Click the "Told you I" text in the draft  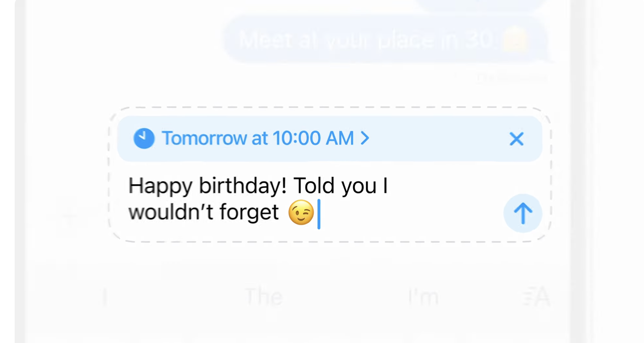[x=340, y=186]
